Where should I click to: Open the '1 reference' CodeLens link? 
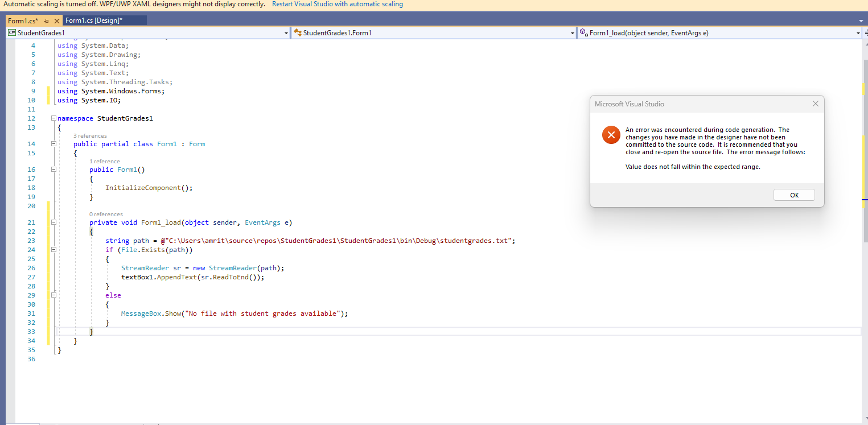pos(105,162)
